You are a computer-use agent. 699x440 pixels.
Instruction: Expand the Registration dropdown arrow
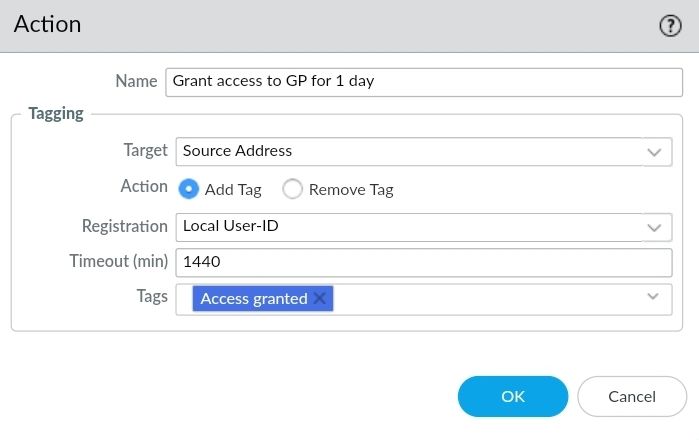click(x=655, y=227)
